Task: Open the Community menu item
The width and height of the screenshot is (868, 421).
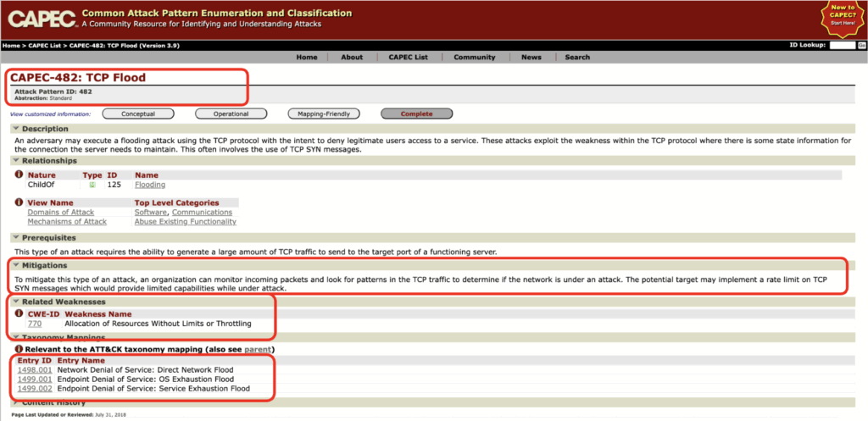Action: coord(474,58)
